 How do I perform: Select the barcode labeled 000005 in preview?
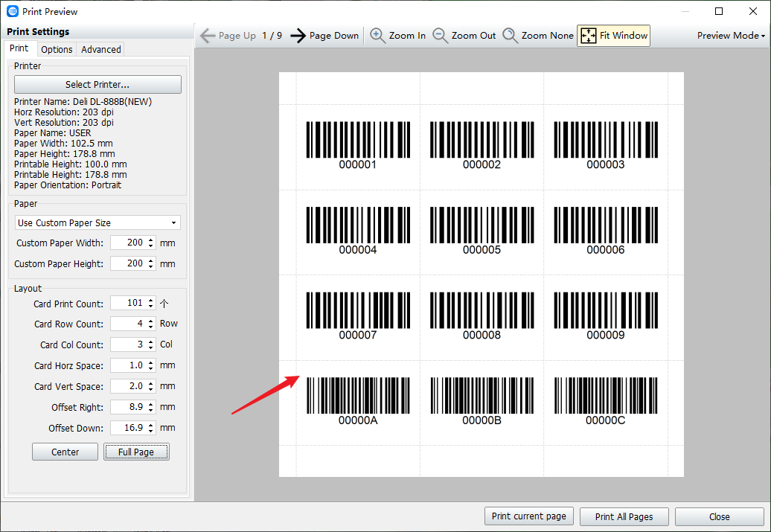click(482, 230)
